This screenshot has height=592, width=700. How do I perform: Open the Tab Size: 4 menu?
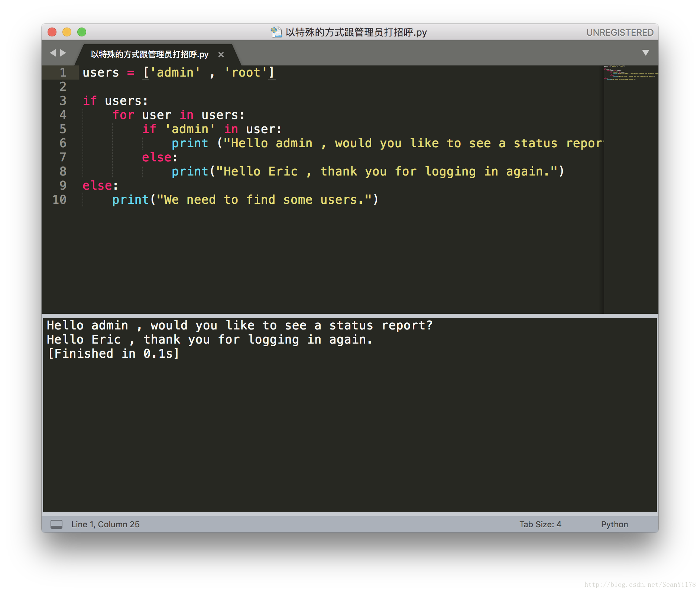(x=540, y=524)
